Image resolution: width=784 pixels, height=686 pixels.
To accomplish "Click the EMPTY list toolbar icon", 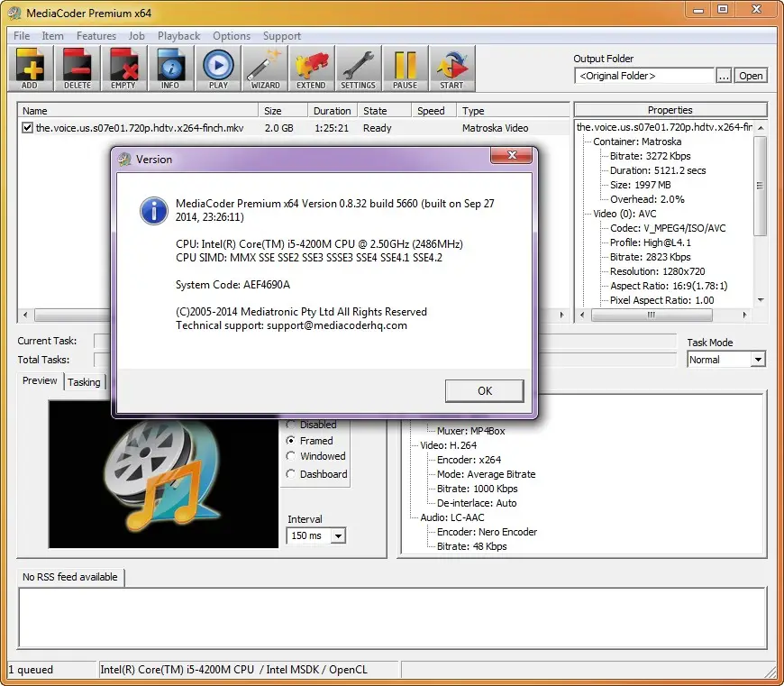I will tap(123, 69).
